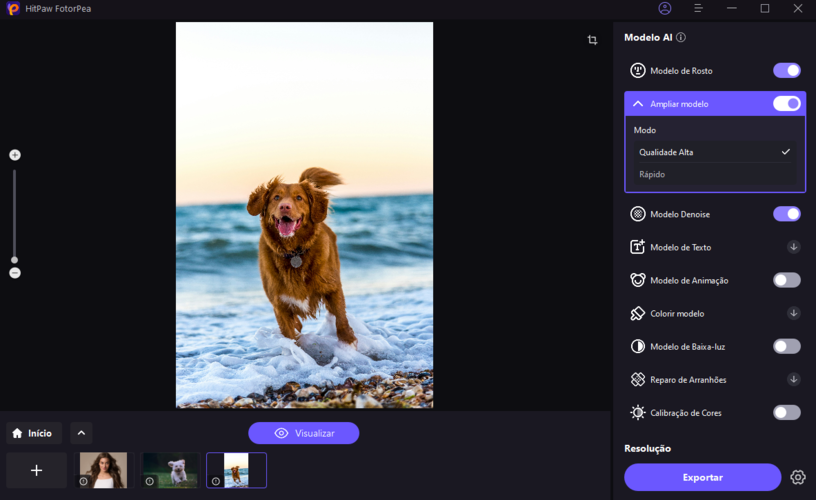
Task: Click the Modelo de Texto icon
Action: tap(638, 247)
